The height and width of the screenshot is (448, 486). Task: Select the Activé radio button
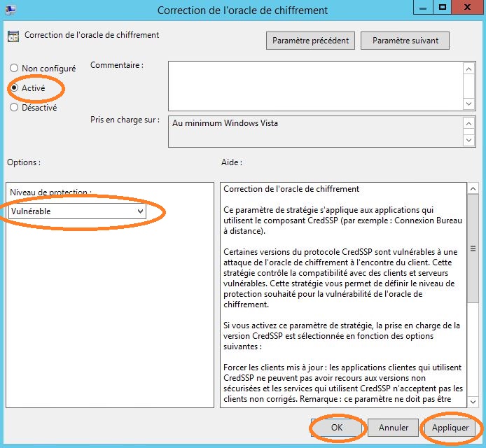coord(14,88)
